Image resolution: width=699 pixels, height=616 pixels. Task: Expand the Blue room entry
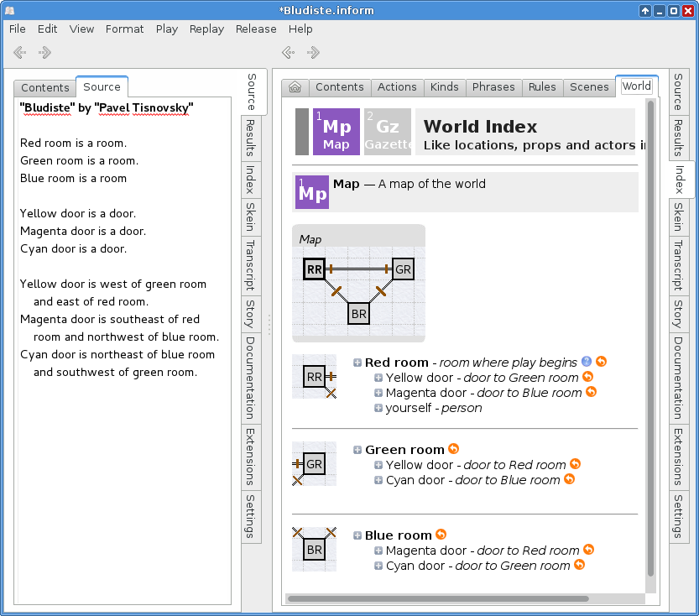[x=357, y=535]
